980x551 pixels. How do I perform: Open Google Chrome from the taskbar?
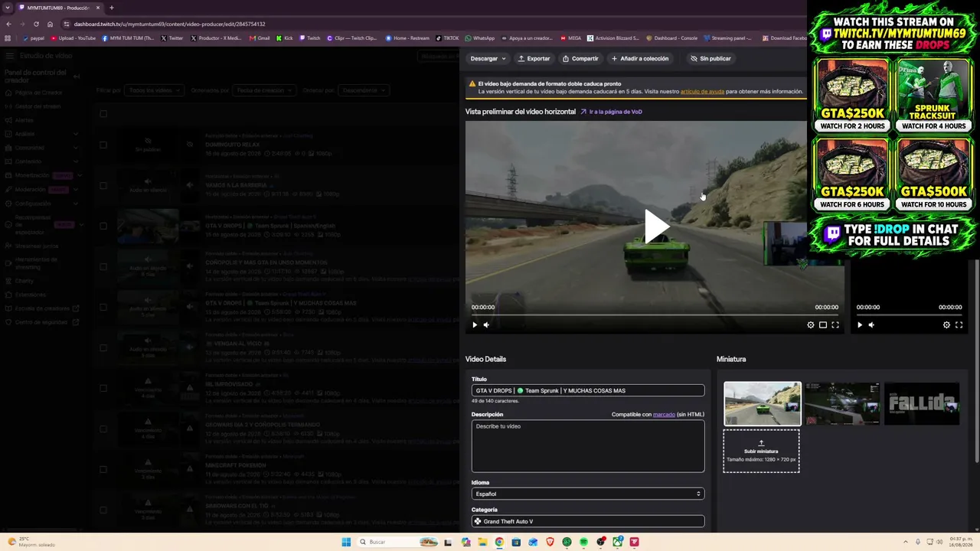click(x=499, y=542)
